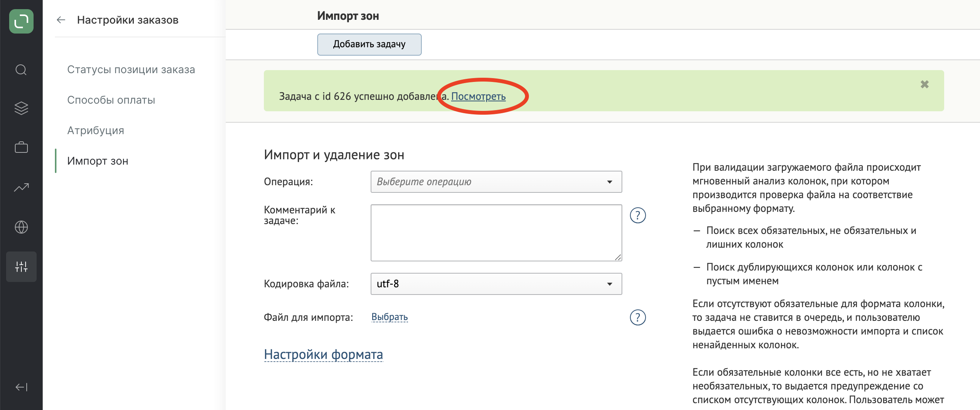The height and width of the screenshot is (410, 980).
Task: Open the search icon in sidebar
Action: pyautogui.click(x=21, y=70)
